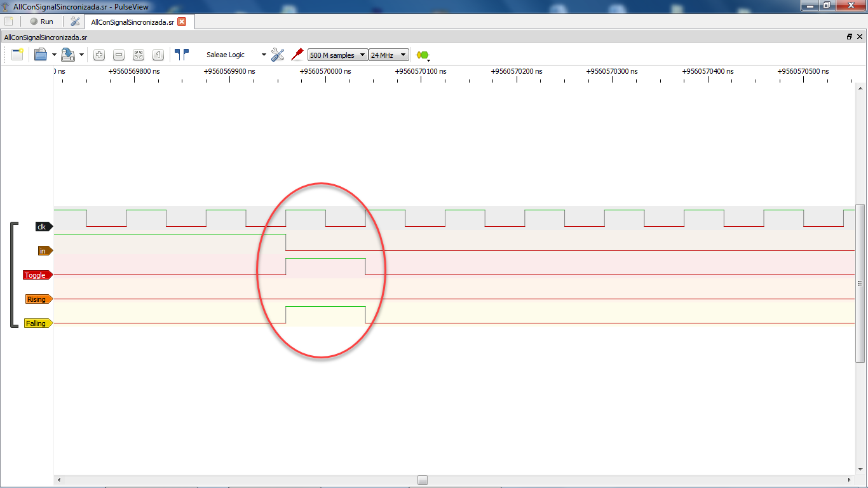Screen dimensions: 868x488
Task: Select the in channel label
Action: [x=44, y=251]
